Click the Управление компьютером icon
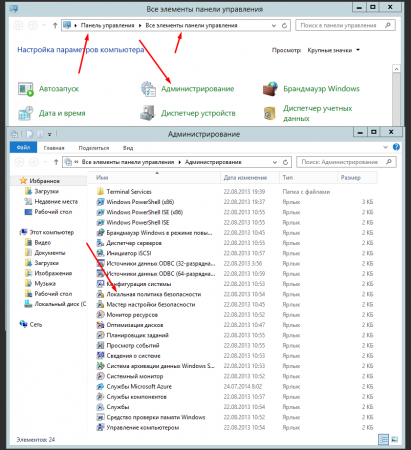The height and width of the screenshot is (450, 411). [x=100, y=428]
